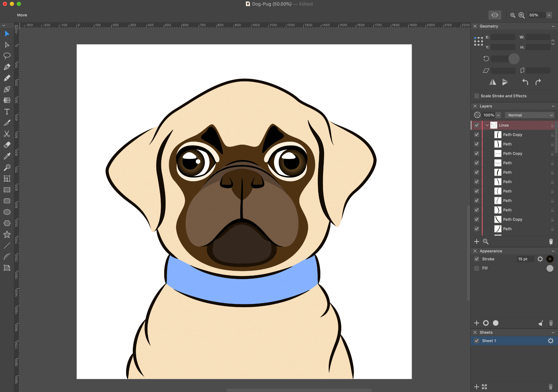Select the Ellipse tool
Image resolution: width=558 pixels, height=392 pixels.
[x=7, y=212]
